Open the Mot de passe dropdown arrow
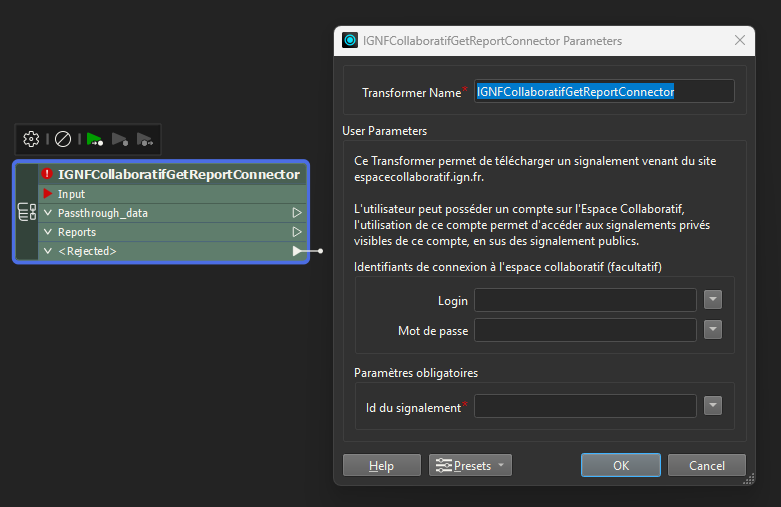Image resolution: width=781 pixels, height=507 pixels. click(713, 330)
